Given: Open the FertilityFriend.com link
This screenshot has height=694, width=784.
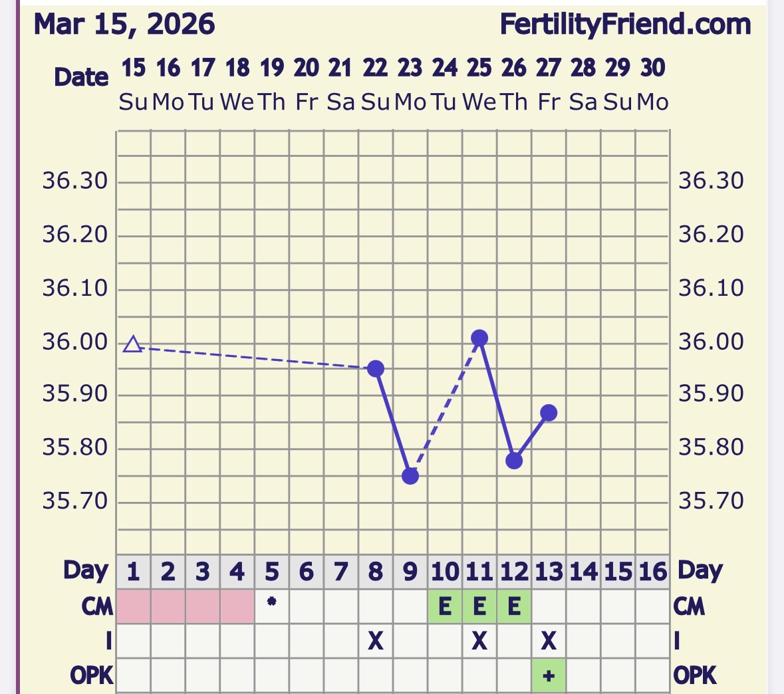Looking at the screenshot, I should pos(625,25).
